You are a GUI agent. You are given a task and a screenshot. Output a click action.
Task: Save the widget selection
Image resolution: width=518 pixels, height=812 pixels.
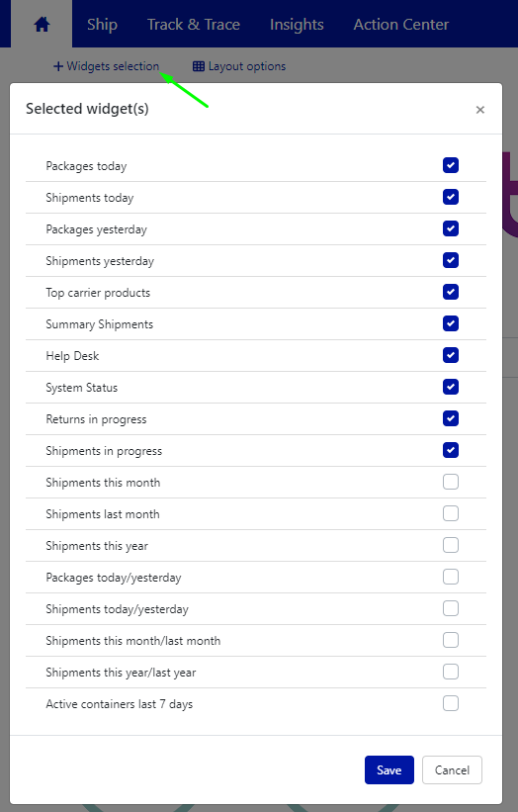click(389, 770)
